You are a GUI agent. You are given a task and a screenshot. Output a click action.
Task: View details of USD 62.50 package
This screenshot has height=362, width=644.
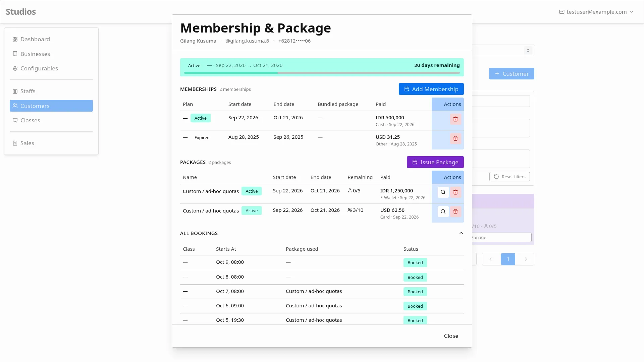pos(443,212)
